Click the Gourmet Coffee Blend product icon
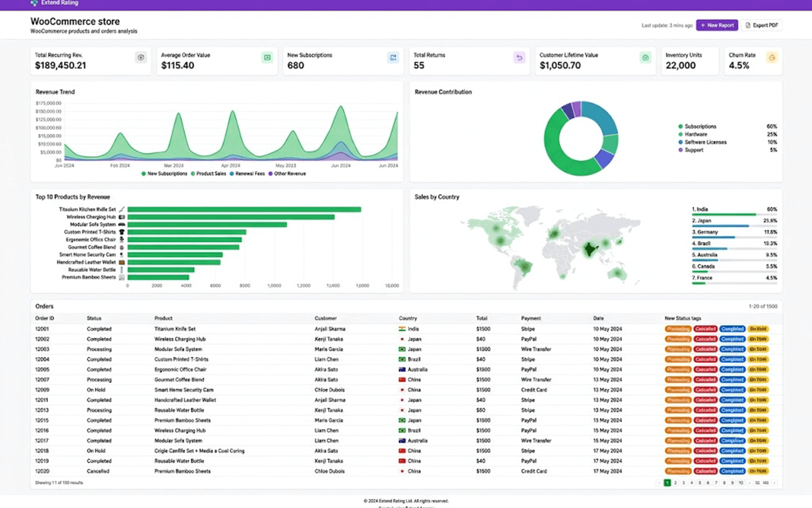 tap(122, 247)
